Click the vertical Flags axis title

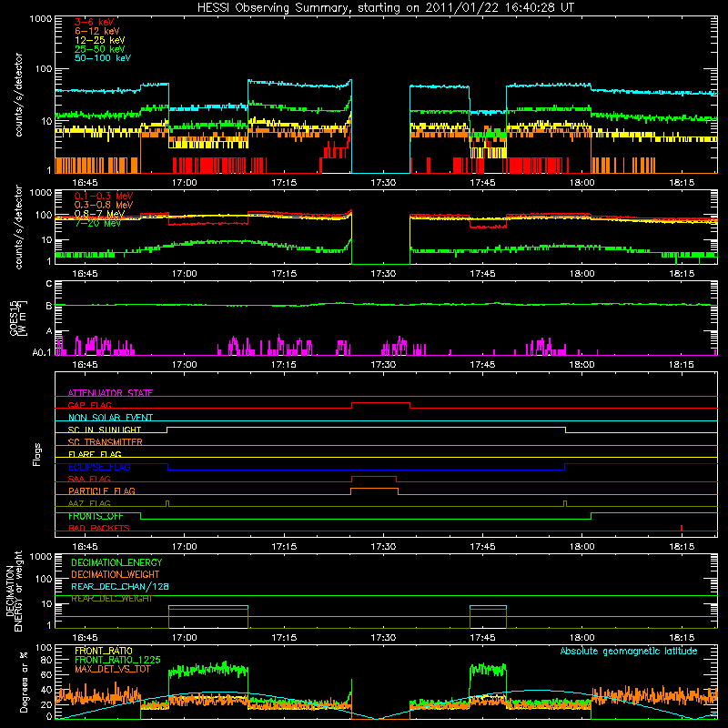[37, 454]
